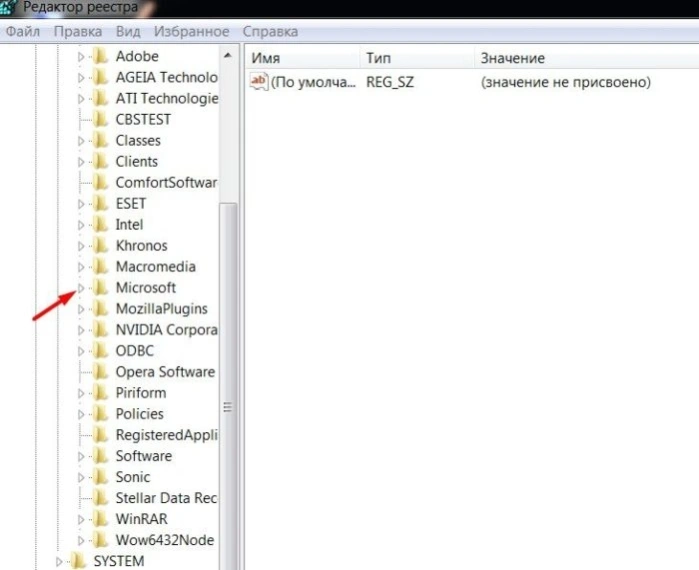This screenshot has width=699, height=570.
Task: Expand the Policies key
Action: click(81, 414)
